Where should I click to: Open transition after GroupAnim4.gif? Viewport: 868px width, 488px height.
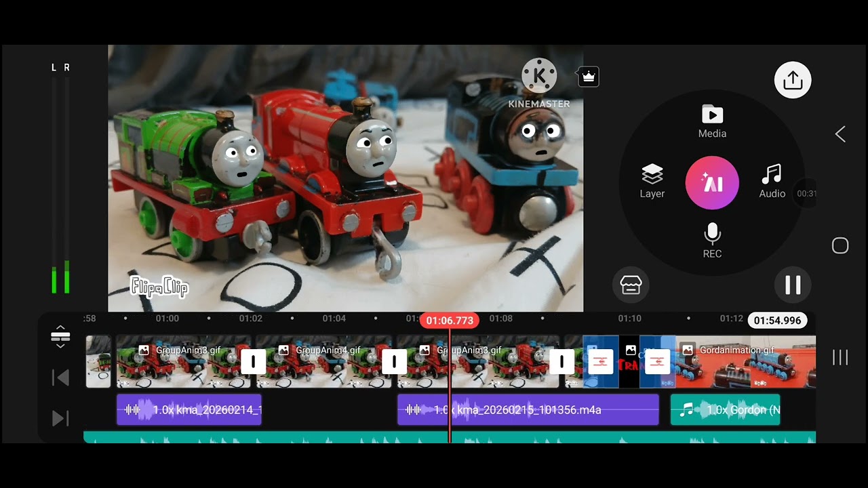point(394,361)
